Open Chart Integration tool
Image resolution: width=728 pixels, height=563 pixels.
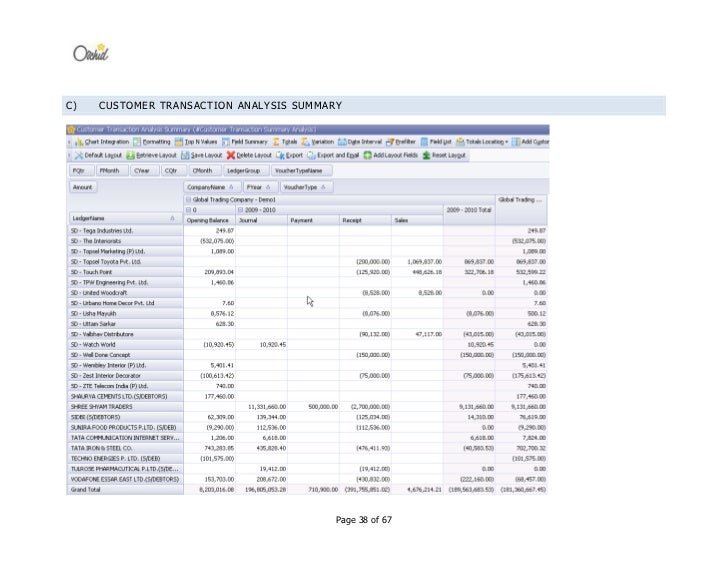102,142
